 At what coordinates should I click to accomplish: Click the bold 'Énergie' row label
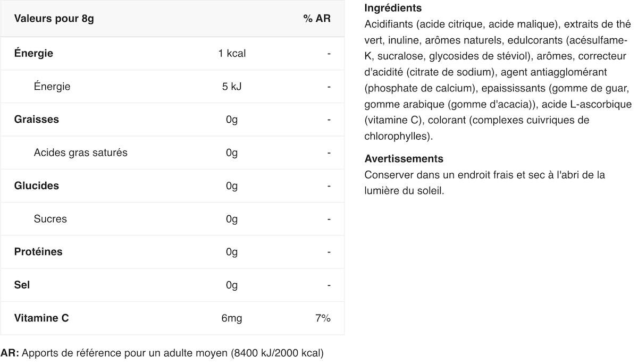33,53
